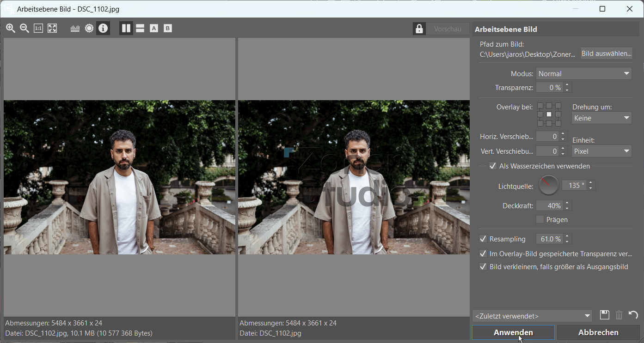This screenshot has height=343, width=644.
Task: Enable the Prägen checkbox
Action: coord(540,220)
